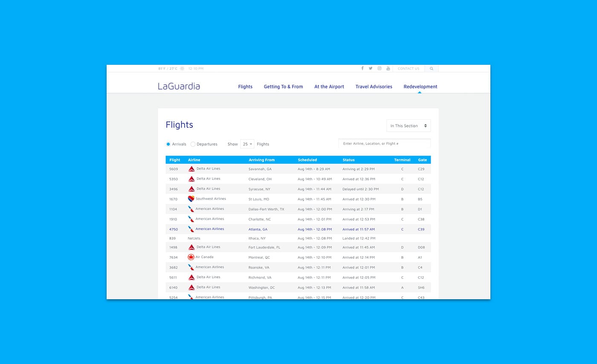
Task: Click status Delayed until 2:30 PM
Action: 360,189
